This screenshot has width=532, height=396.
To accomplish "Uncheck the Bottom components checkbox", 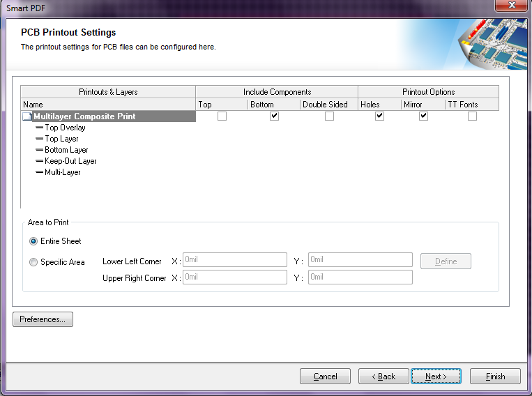I will (x=274, y=116).
